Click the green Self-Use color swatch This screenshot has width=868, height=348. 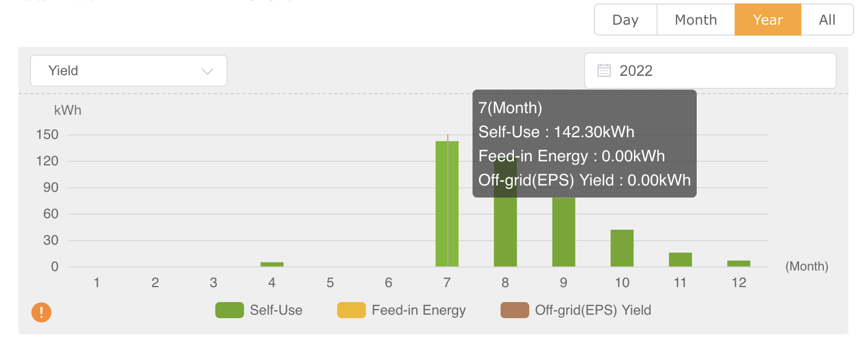point(229,311)
